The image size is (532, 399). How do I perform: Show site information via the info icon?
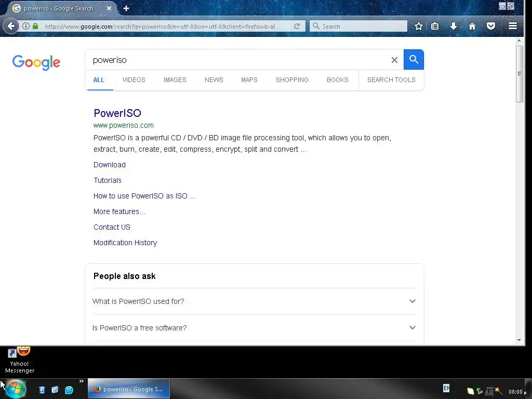tap(26, 26)
